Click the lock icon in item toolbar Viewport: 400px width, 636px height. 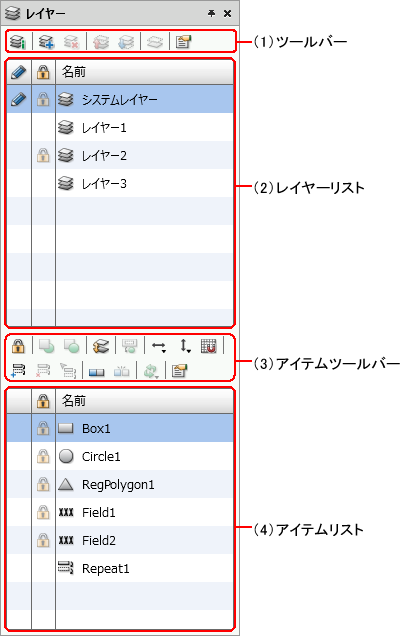[18, 346]
